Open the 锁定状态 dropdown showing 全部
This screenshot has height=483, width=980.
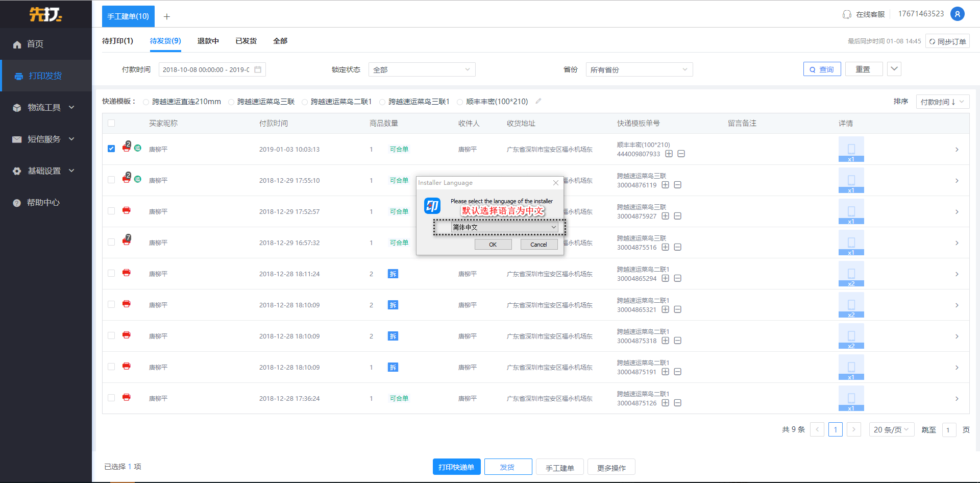point(422,69)
